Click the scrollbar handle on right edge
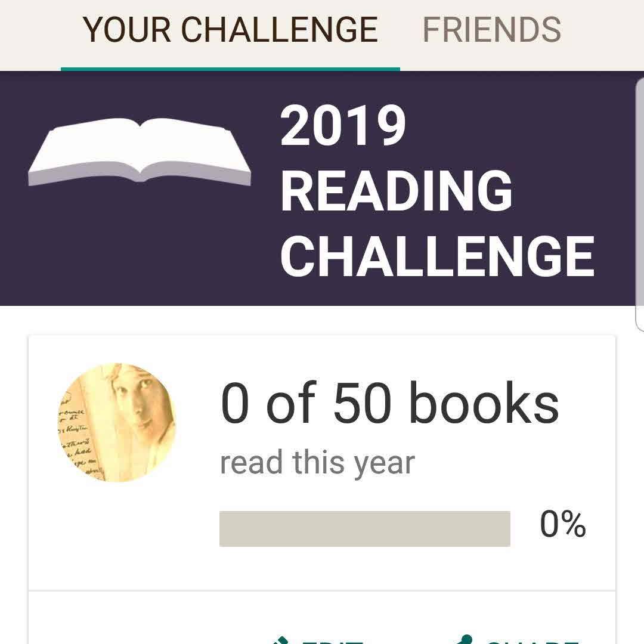Viewport: 644px width, 644px height. (640, 203)
